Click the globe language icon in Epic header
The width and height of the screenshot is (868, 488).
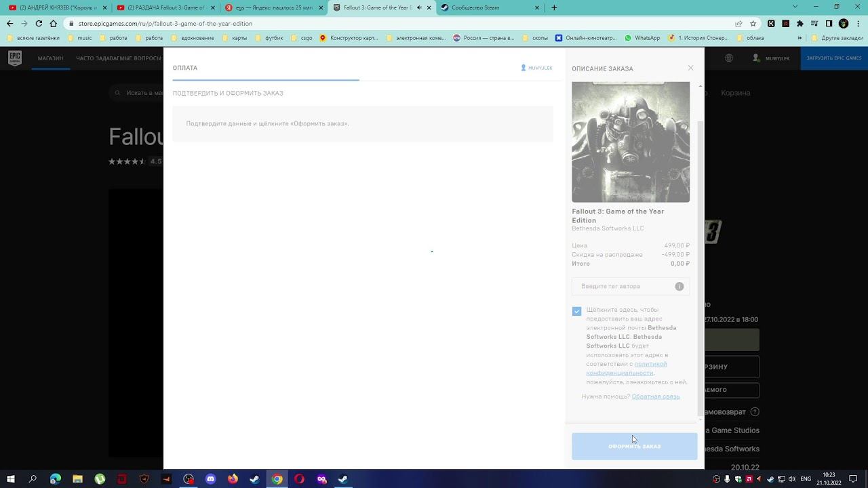[x=729, y=58]
